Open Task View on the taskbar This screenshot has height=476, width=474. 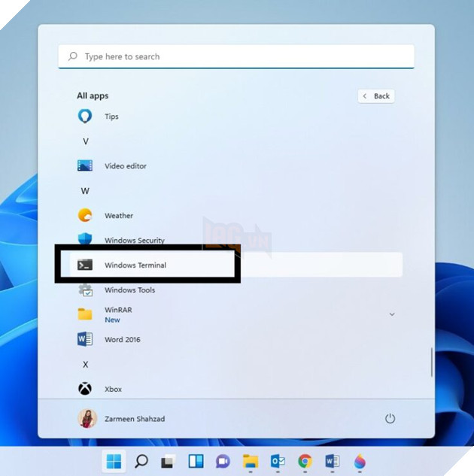[169, 462]
